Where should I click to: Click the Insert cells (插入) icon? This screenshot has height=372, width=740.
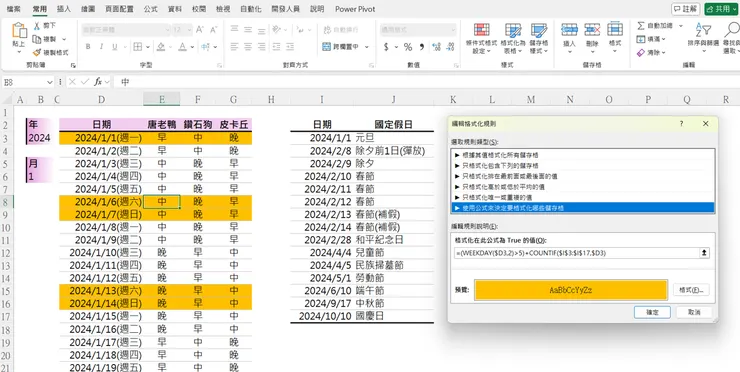[570, 30]
